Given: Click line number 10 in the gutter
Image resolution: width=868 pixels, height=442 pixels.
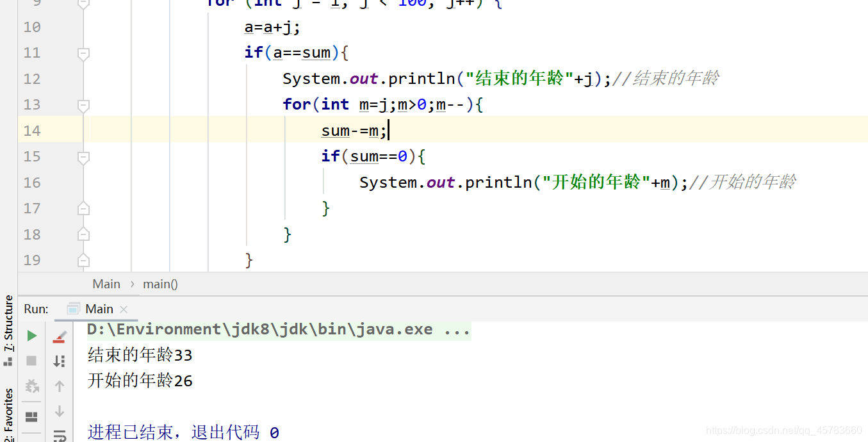Looking at the screenshot, I should tap(31, 27).
